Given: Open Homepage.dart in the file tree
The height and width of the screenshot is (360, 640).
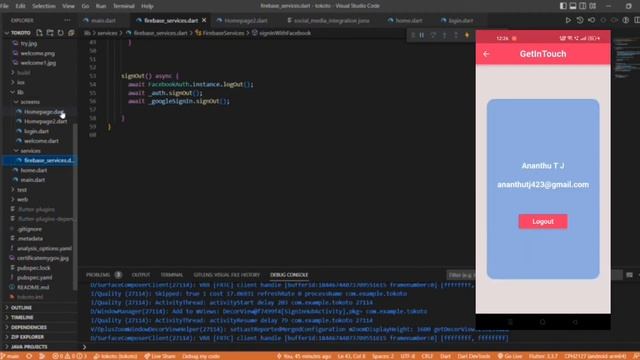Looking at the screenshot, I should [x=43, y=111].
